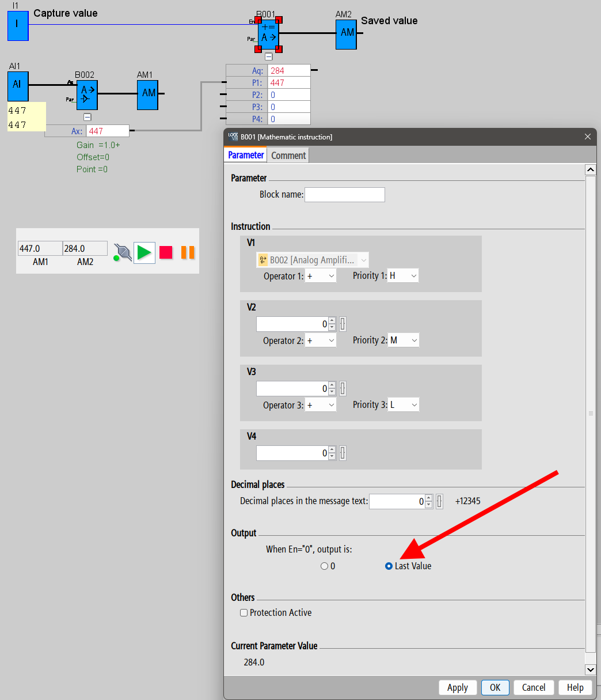Click the Block name input field
The height and width of the screenshot is (700, 601).
click(344, 195)
